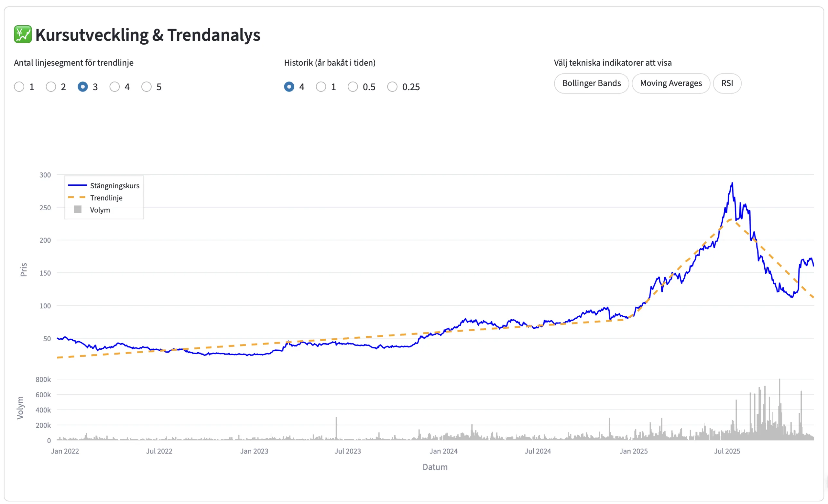Choose 3 trendline segments radio option
The image size is (828, 504).
(83, 87)
